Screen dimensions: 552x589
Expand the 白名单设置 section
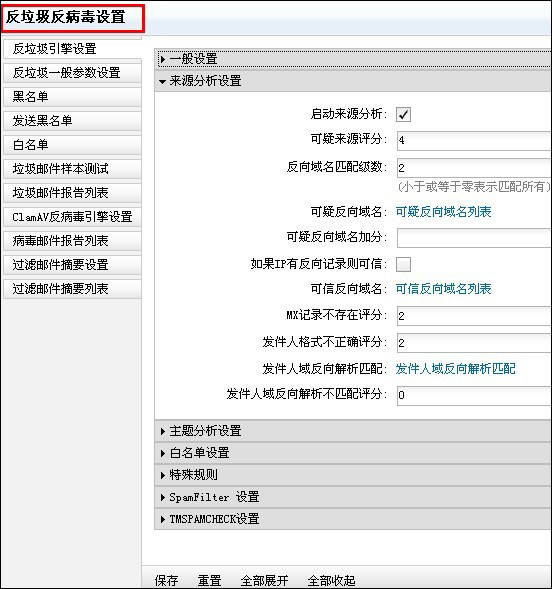(x=353, y=453)
